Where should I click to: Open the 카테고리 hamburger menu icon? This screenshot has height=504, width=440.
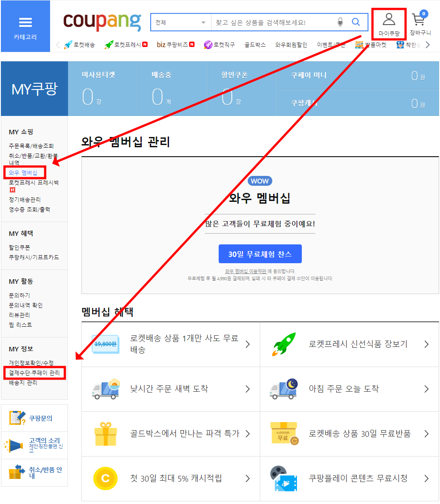[x=25, y=21]
